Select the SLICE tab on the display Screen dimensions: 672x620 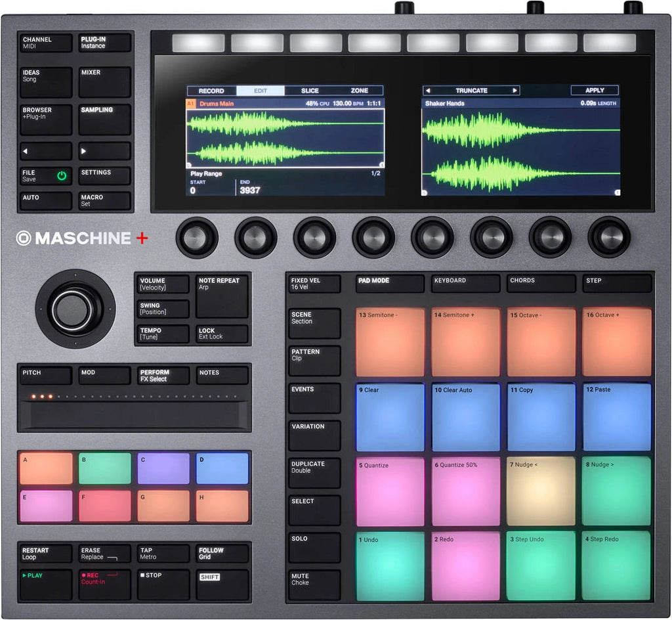(x=310, y=91)
